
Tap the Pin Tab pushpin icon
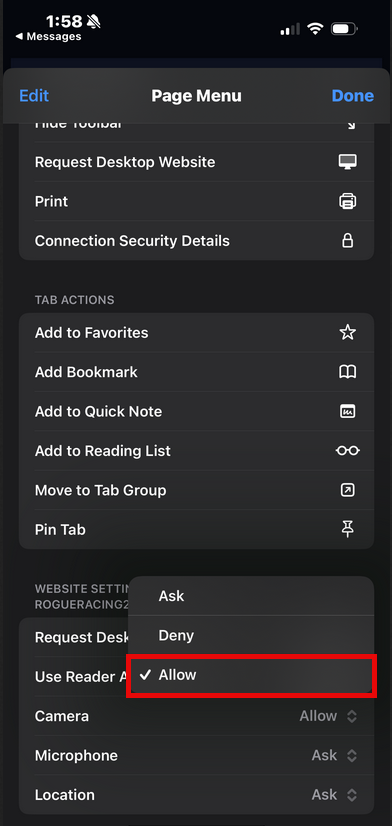pos(347,529)
